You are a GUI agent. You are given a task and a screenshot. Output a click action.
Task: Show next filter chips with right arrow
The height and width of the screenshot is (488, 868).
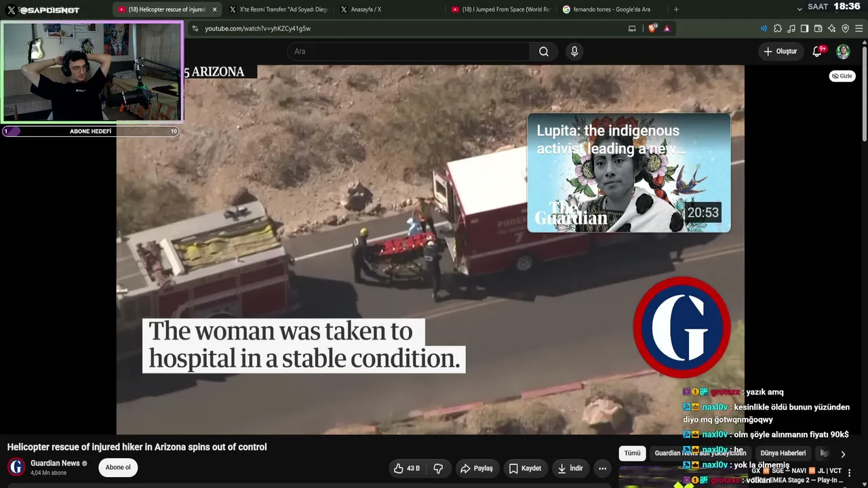pyautogui.click(x=843, y=454)
